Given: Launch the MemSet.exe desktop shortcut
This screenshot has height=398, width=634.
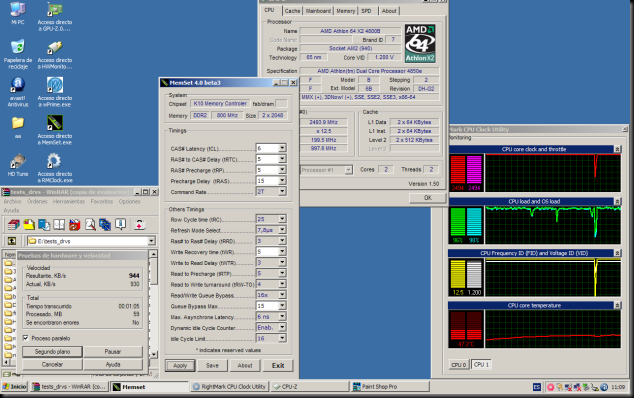Looking at the screenshot, I should tap(55, 130).
